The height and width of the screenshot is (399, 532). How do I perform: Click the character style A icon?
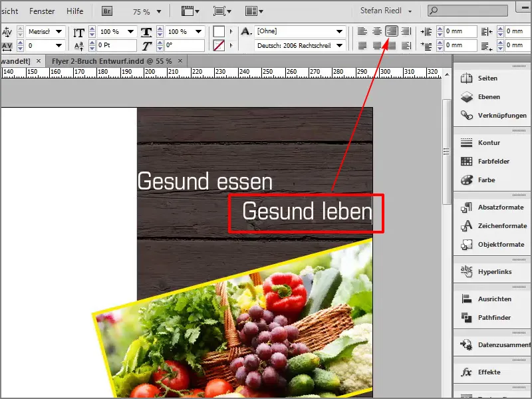[x=246, y=32]
